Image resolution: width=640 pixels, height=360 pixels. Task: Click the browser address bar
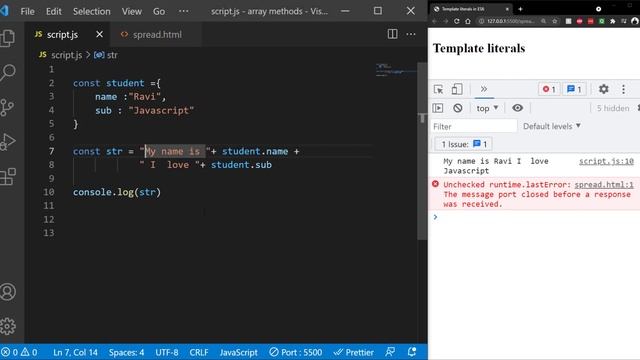[x=509, y=21]
